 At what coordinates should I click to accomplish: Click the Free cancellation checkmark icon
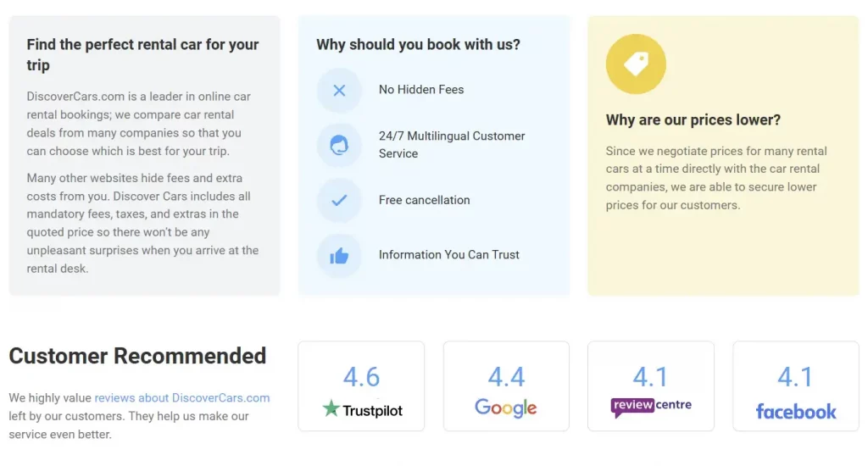(x=339, y=201)
